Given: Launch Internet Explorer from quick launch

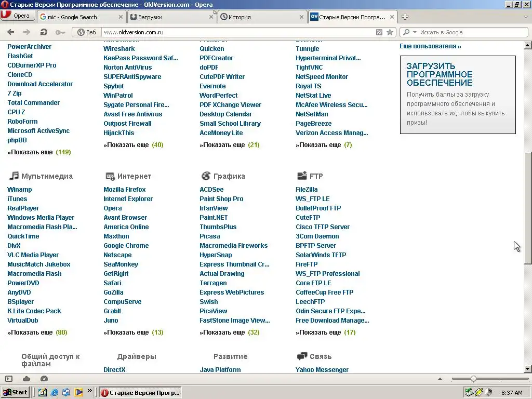Looking at the screenshot, I should point(54,392).
